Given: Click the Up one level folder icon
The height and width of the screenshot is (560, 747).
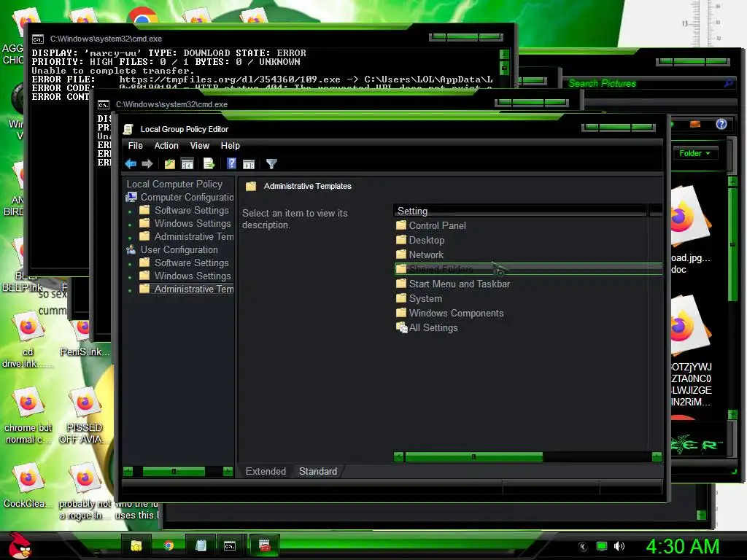Looking at the screenshot, I should click(169, 164).
